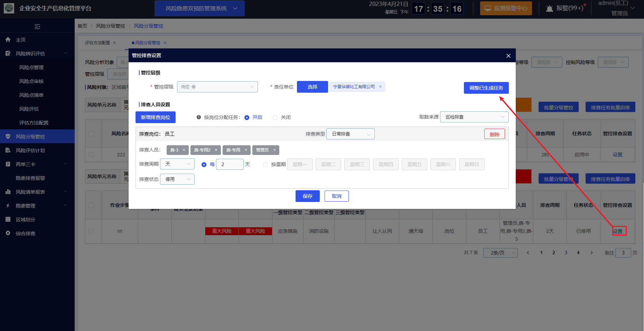
Task: Click the info icon beside 按岗位分配任务
Action: pos(199,117)
